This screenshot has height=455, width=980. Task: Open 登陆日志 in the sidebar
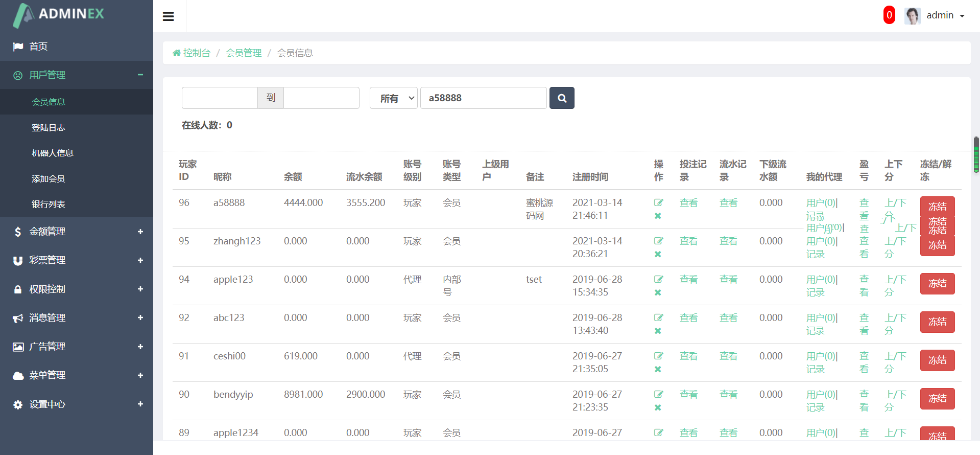click(x=49, y=128)
